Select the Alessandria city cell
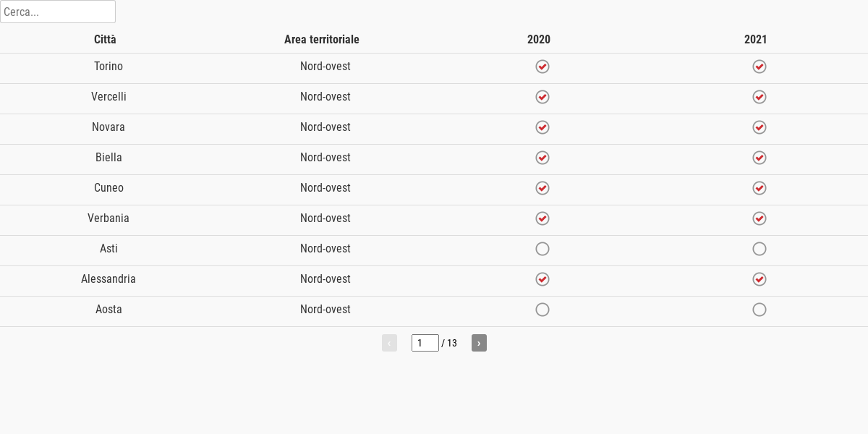Viewport: 868px width, 434px height. [109, 279]
